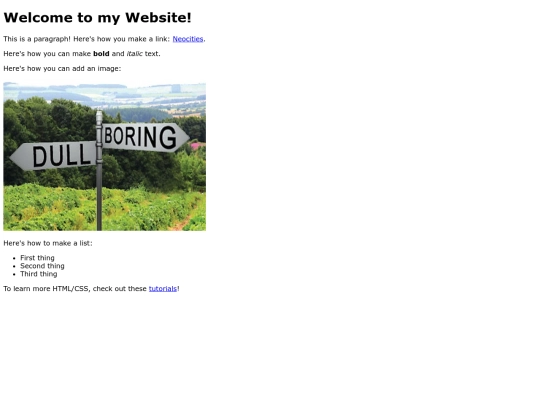Viewport: 540px width, 405px height.
Task: Click the Third thing list item
Action: [39, 274]
